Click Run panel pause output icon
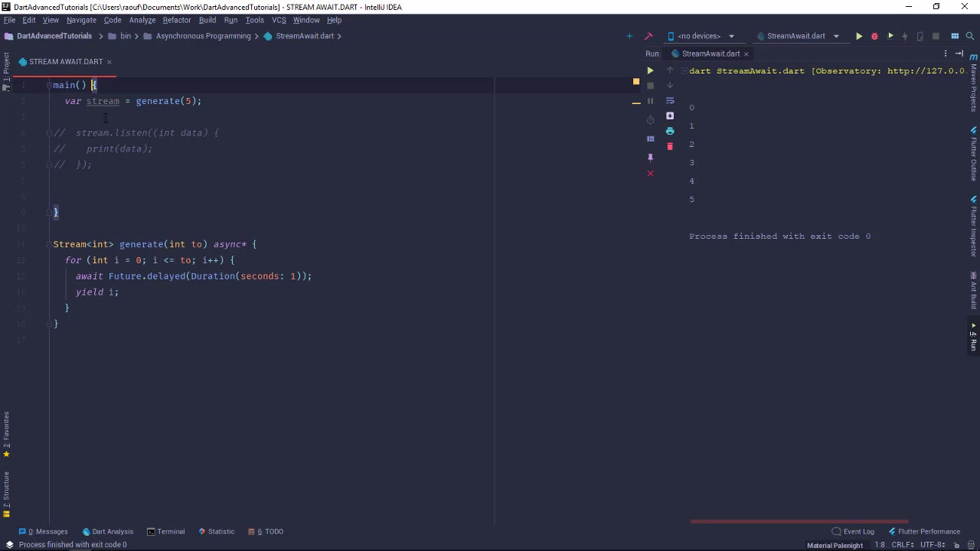 pyautogui.click(x=650, y=101)
